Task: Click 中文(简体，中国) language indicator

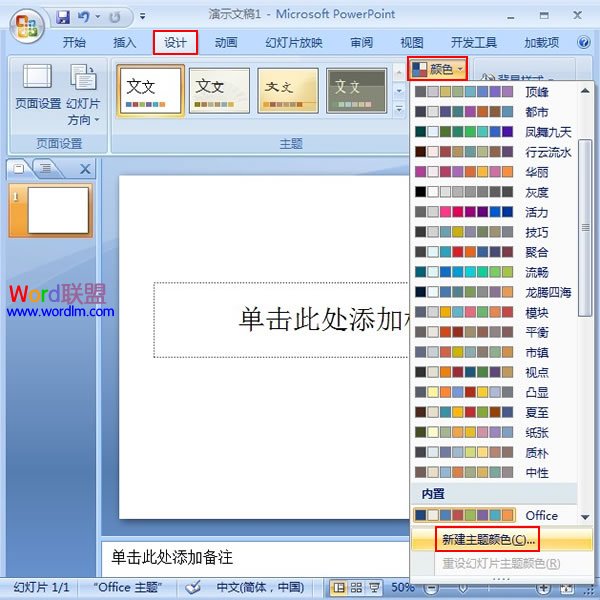Action: point(260,587)
